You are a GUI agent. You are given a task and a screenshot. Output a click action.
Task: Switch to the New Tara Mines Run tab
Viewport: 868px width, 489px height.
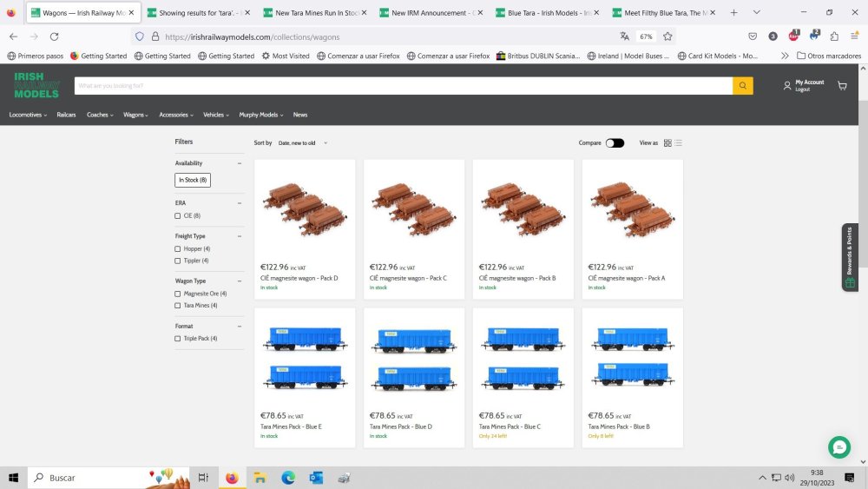tap(317, 13)
